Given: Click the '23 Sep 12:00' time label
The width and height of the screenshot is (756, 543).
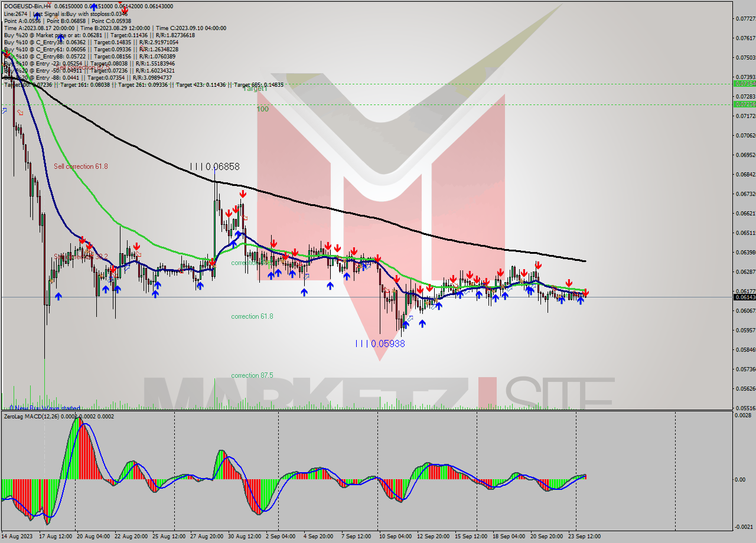Looking at the screenshot, I should [x=584, y=536].
